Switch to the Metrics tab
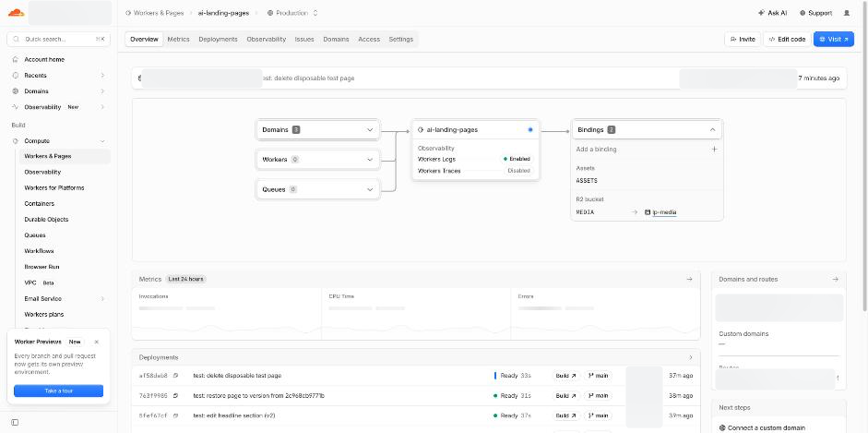Viewport: 868px width, 433px height. [178, 40]
